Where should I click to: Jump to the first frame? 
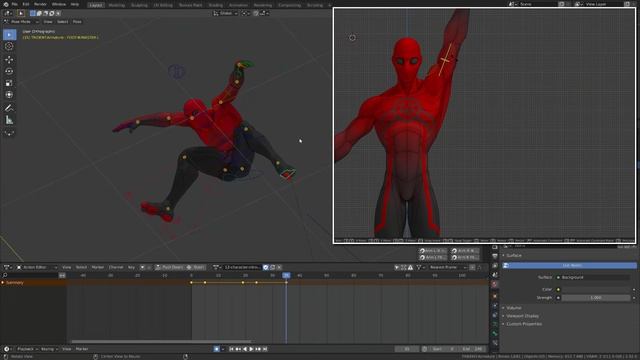tap(231, 349)
